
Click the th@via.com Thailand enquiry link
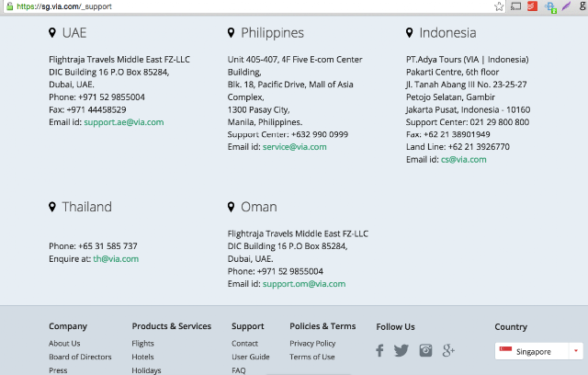(116, 259)
